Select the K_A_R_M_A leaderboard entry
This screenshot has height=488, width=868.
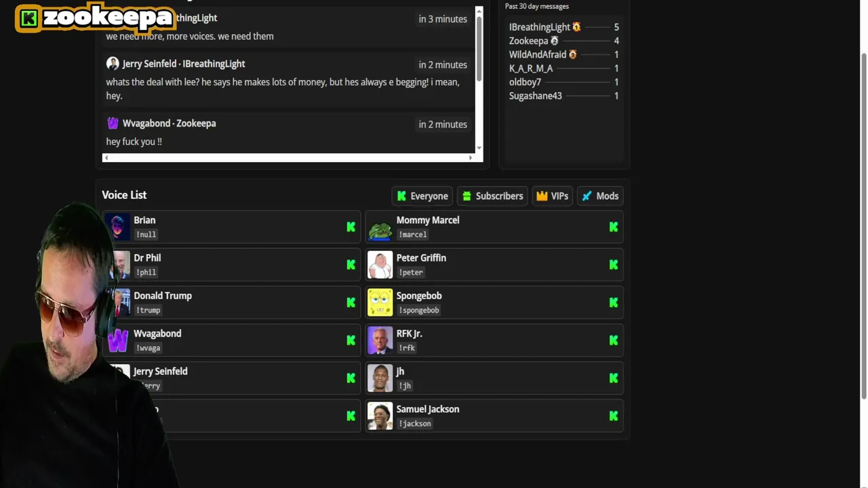click(564, 68)
